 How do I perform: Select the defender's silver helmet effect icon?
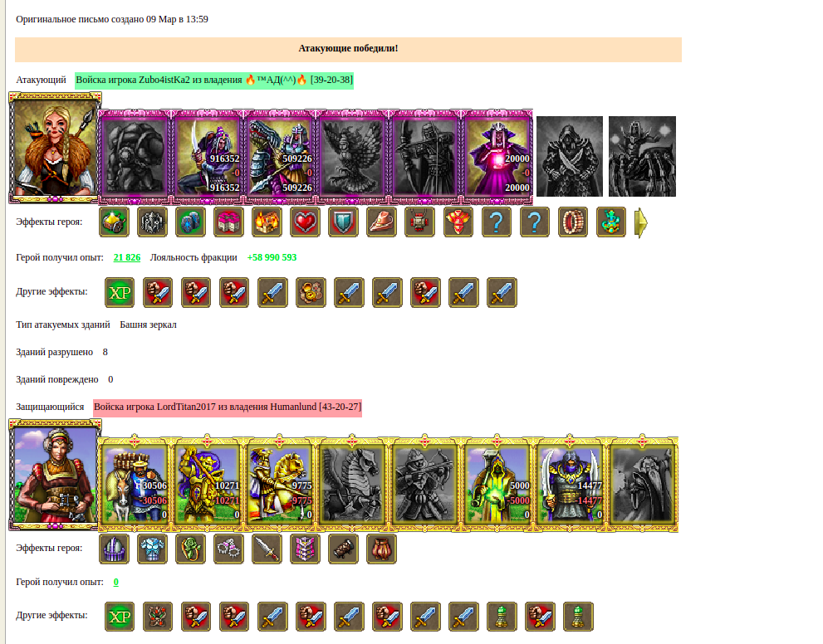114,549
